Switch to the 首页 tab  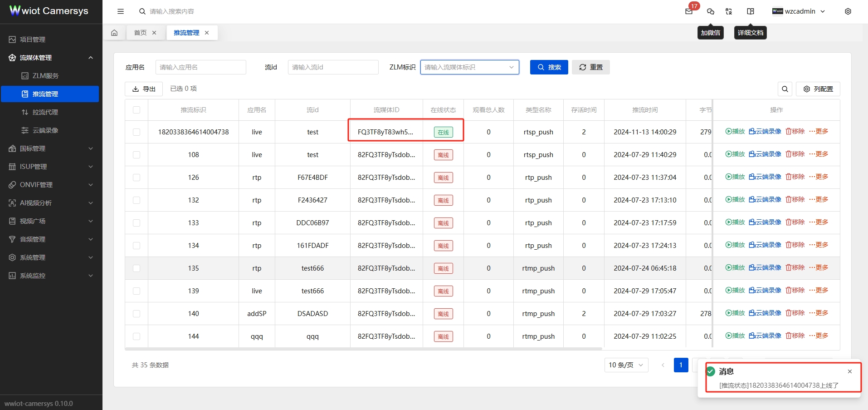[141, 33]
